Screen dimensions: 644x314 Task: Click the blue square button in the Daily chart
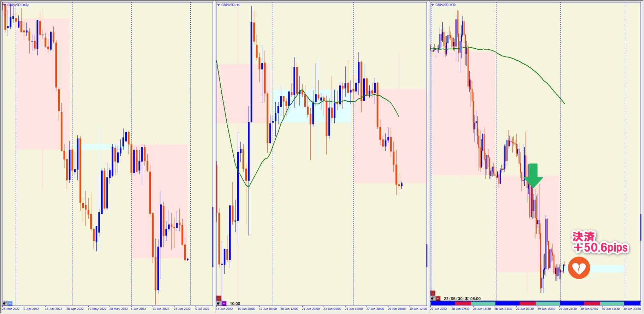pyautogui.click(x=10, y=303)
